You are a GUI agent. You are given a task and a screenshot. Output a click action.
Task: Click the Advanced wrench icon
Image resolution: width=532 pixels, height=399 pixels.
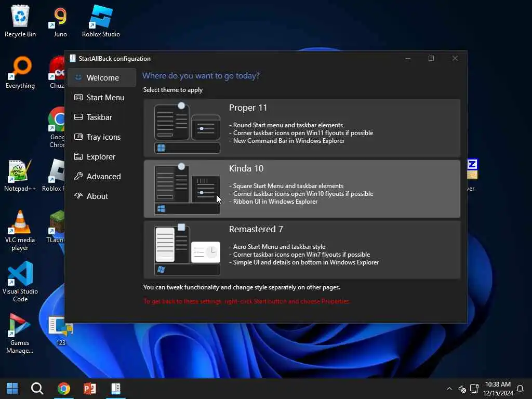[78, 176]
